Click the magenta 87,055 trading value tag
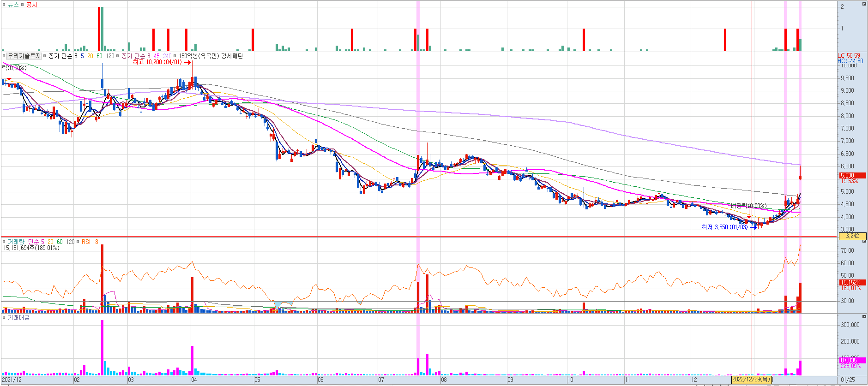 852,360
